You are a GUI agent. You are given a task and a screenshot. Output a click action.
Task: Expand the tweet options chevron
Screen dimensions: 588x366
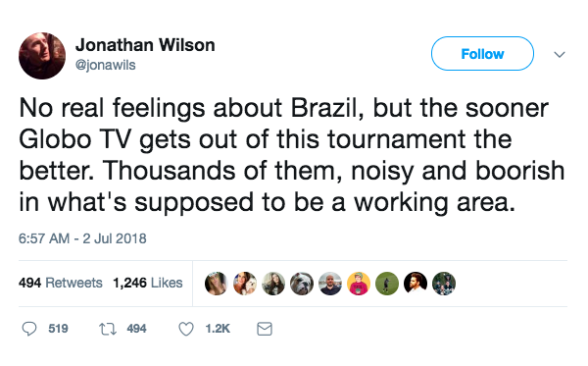560,54
